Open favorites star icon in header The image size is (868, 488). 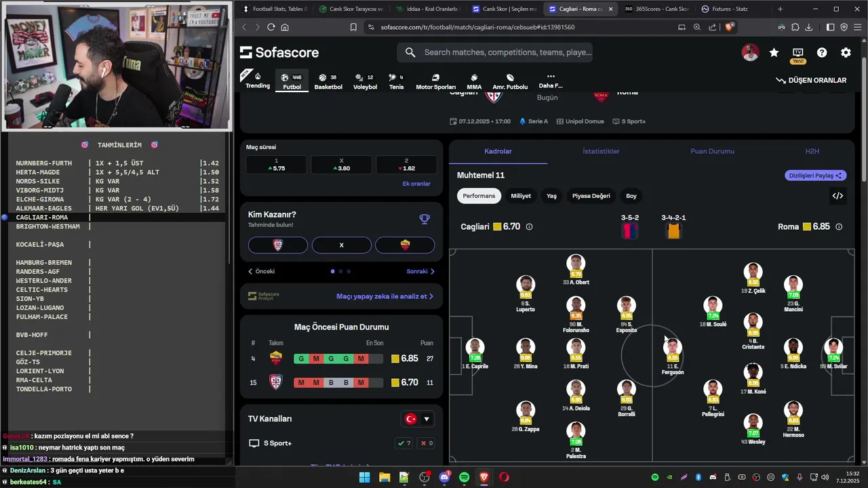point(774,52)
